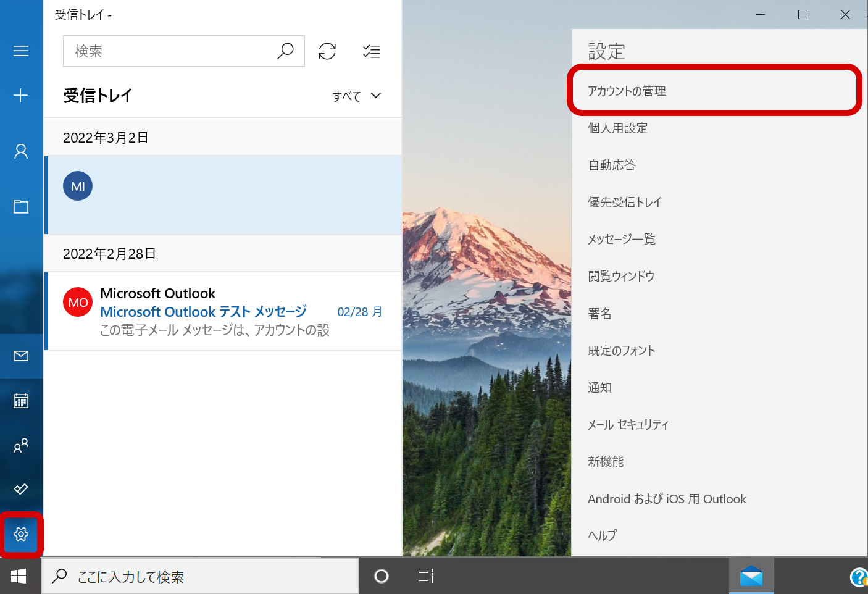Screen dimensions: 868x594
Task: Go to 通知 settings
Action: pos(599,388)
